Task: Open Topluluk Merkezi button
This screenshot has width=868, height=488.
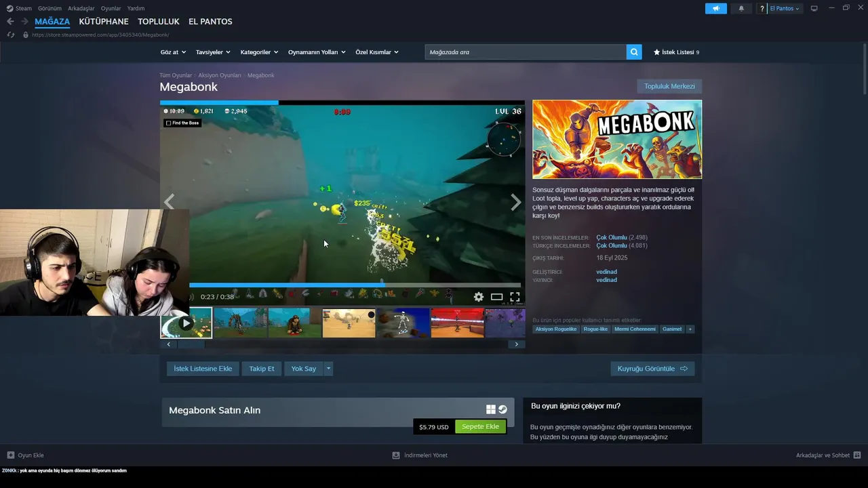Action: point(669,86)
